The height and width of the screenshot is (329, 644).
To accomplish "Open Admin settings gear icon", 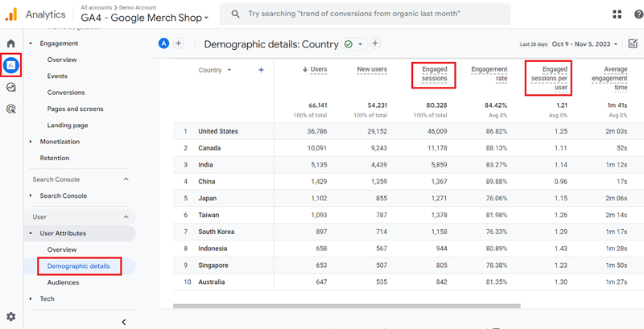I will click(x=11, y=316).
